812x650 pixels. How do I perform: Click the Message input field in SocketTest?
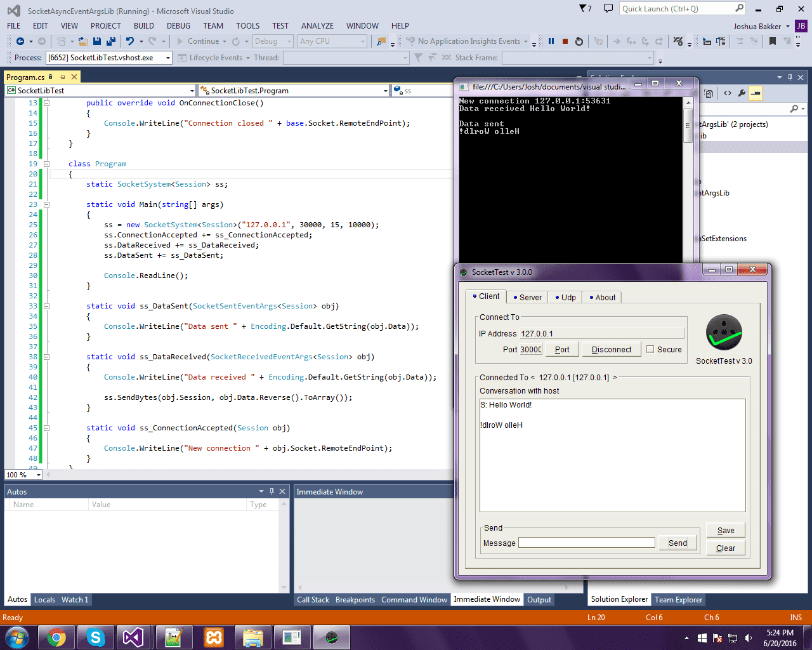587,543
